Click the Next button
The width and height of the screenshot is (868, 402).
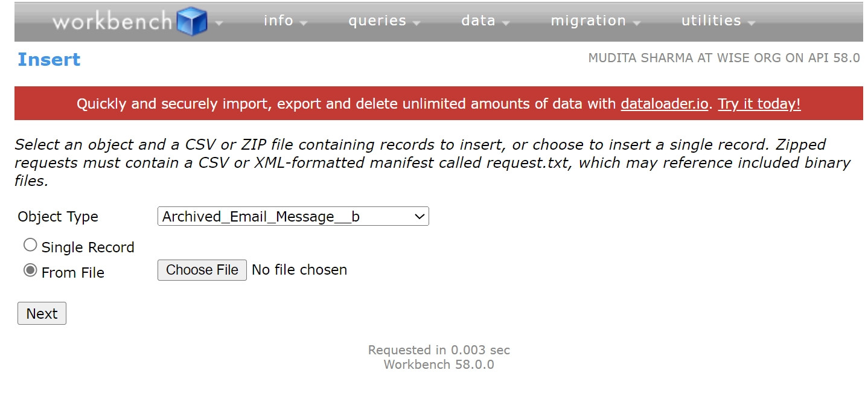(42, 314)
